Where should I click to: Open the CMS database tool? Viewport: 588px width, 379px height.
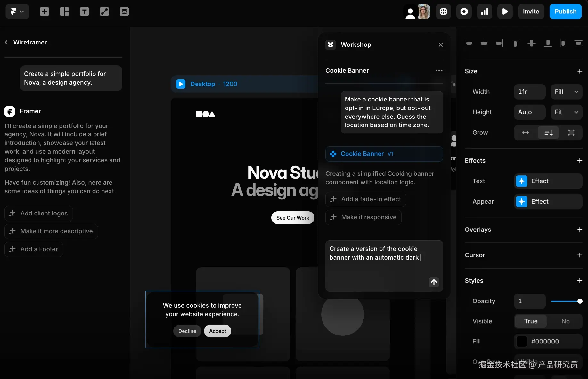(124, 12)
